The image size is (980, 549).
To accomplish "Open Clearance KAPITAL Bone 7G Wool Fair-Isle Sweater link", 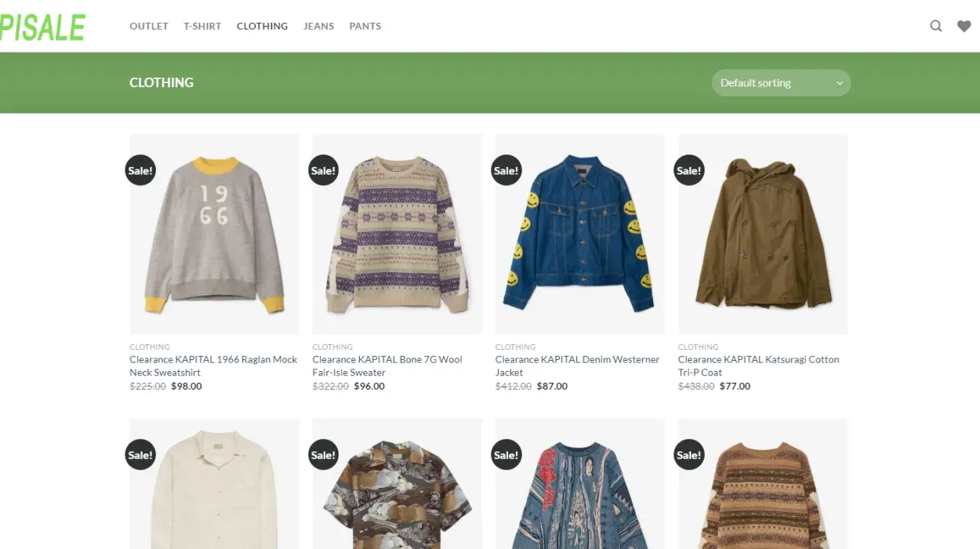I will coord(387,365).
